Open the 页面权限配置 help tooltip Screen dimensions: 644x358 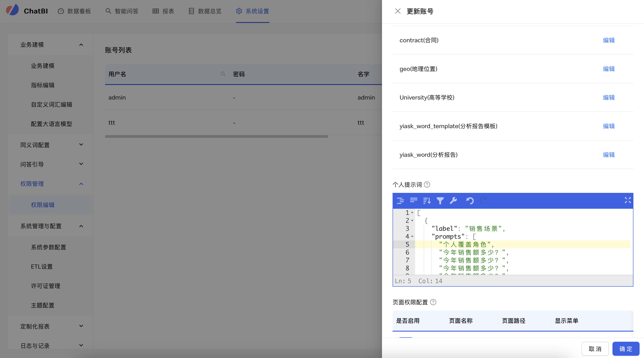tap(433, 302)
